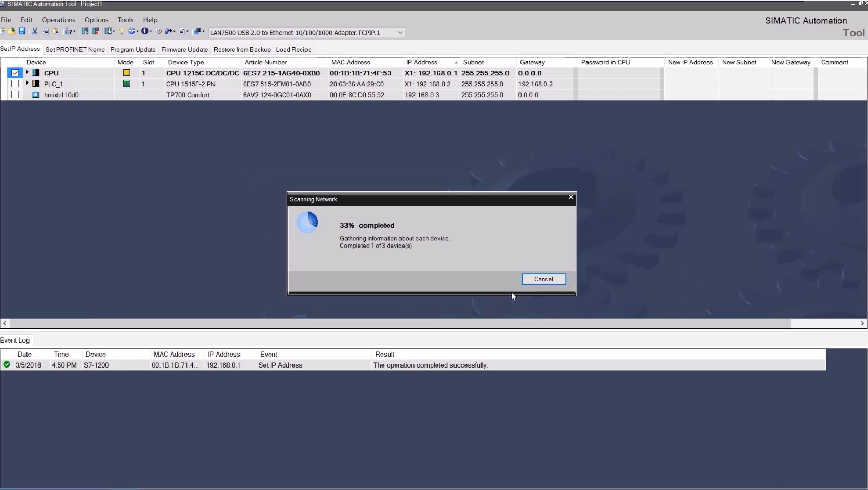The height and width of the screenshot is (490, 868).
Task: Click the Save project icon
Action: point(22,31)
